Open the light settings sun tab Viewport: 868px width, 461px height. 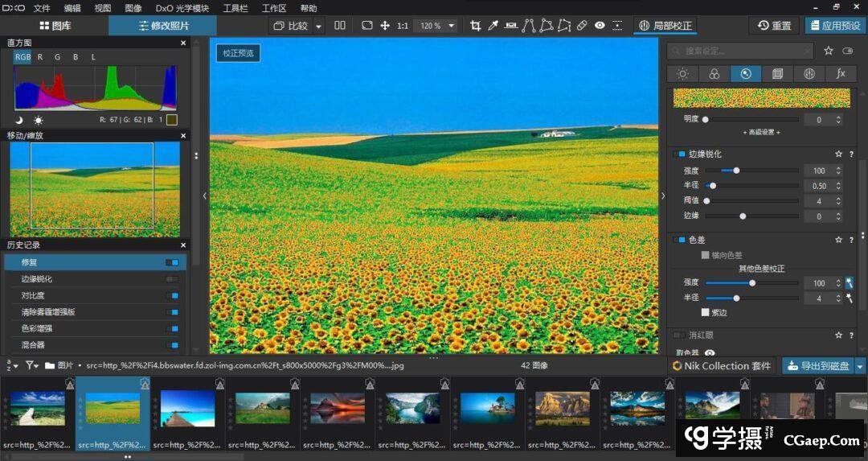pyautogui.click(x=682, y=74)
